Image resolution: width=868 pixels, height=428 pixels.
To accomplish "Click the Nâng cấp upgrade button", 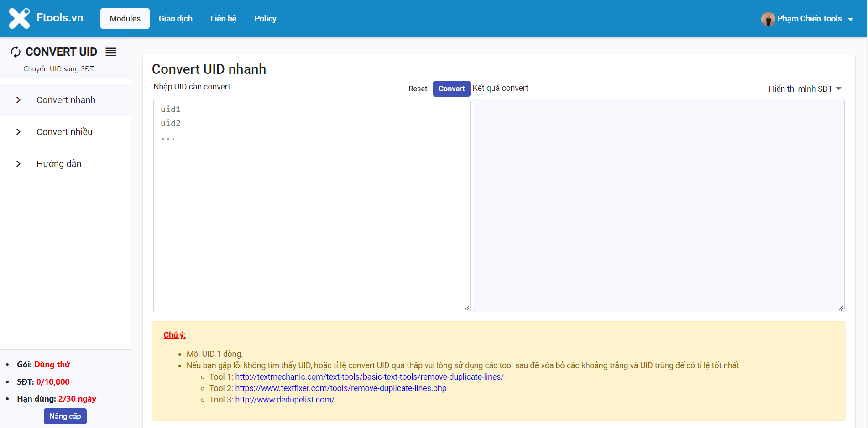I will click(65, 416).
